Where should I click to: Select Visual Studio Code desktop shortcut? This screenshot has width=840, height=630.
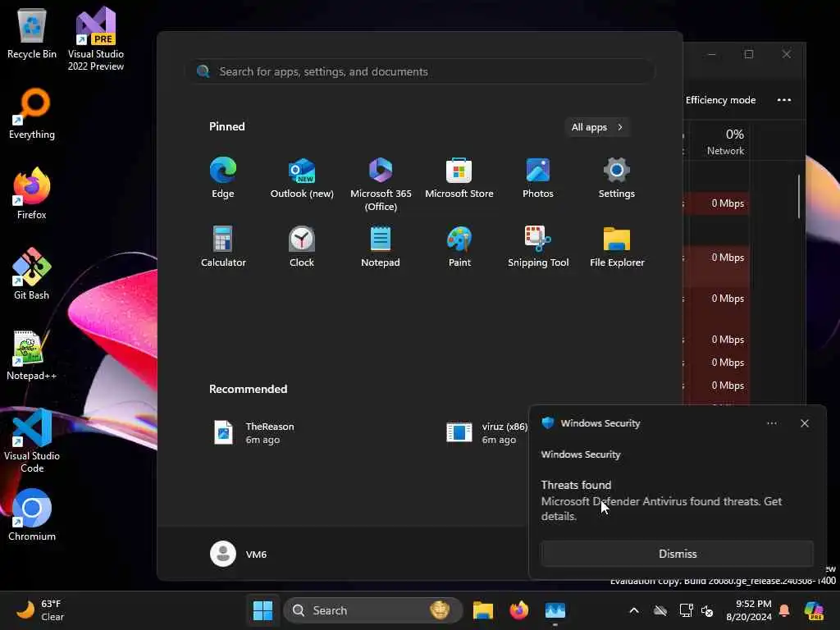click(x=32, y=441)
